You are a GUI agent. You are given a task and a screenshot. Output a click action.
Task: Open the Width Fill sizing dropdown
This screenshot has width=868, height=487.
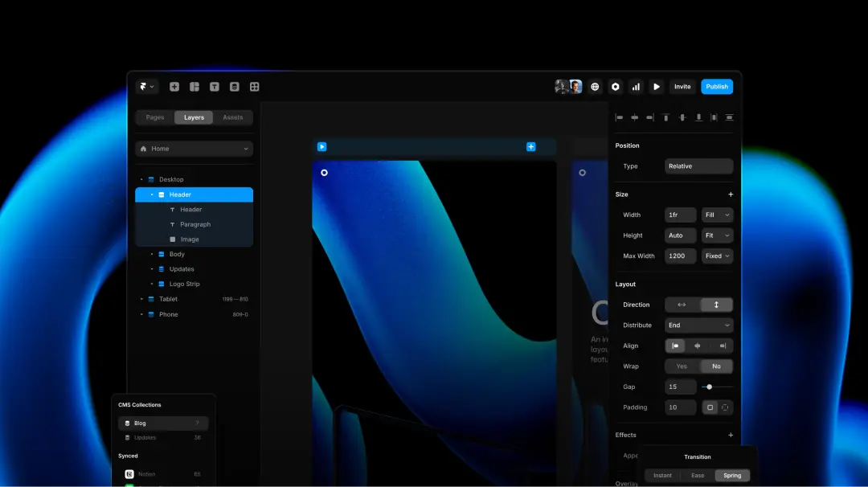(717, 215)
